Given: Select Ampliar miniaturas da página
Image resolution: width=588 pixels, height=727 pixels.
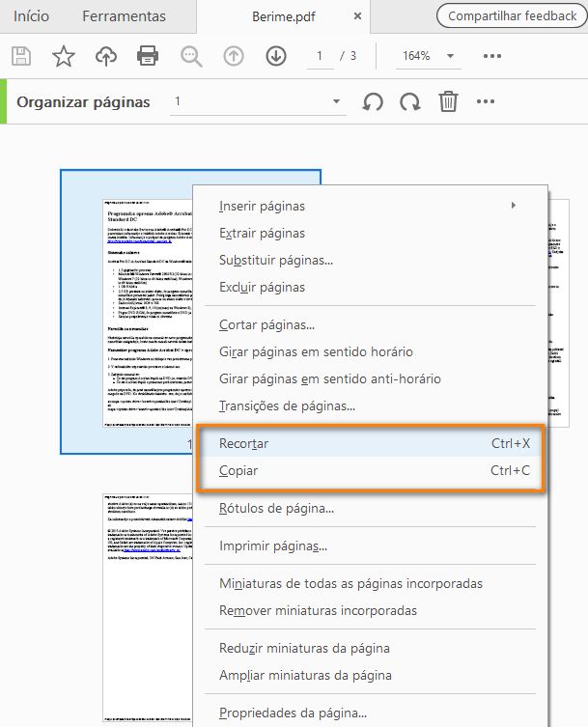Looking at the screenshot, I should tap(370, 675).
